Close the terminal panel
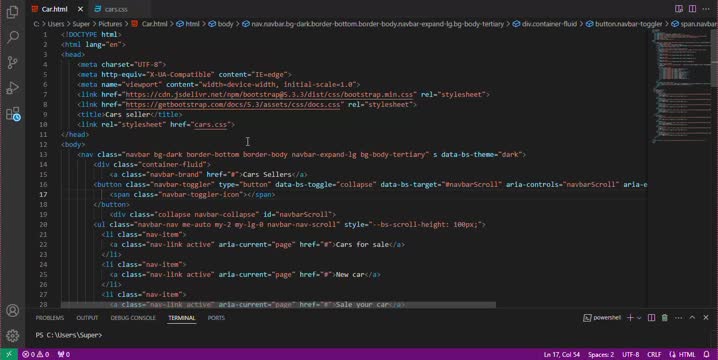Viewport: 718px width, 360px height. (x=706, y=317)
